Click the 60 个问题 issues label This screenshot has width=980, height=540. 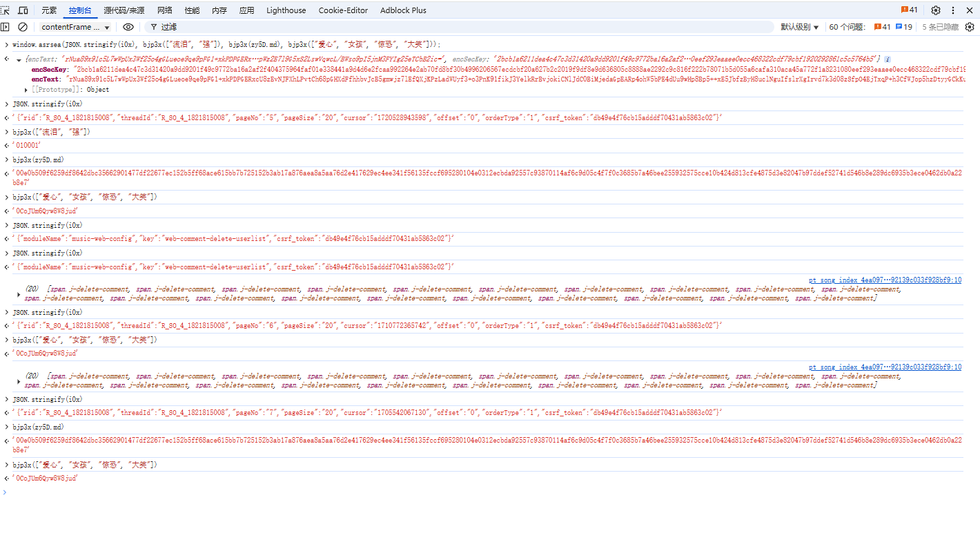847,27
